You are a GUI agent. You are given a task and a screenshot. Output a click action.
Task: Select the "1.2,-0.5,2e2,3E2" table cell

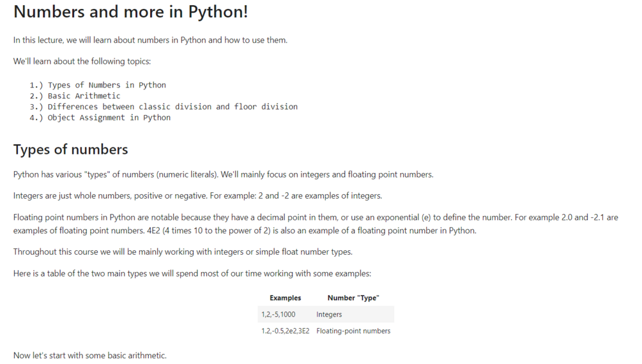tap(286, 331)
